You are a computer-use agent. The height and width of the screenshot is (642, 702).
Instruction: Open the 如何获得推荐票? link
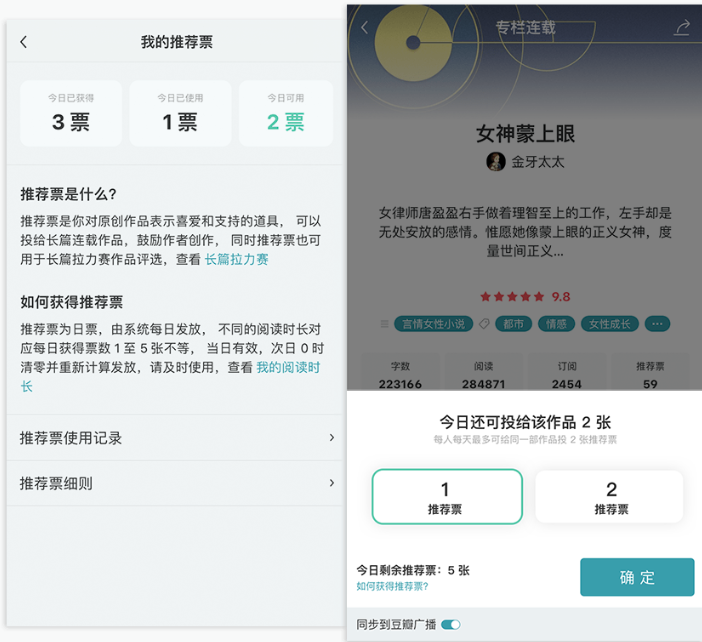coord(392,586)
